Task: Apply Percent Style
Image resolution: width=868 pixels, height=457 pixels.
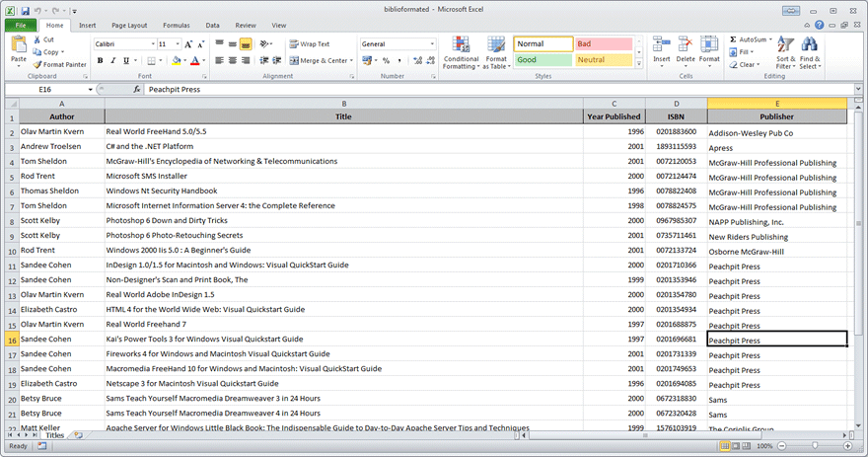Action: (386, 60)
